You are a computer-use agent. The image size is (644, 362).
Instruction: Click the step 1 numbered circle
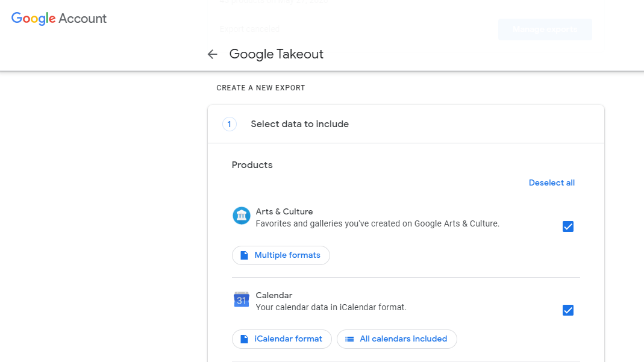230,124
